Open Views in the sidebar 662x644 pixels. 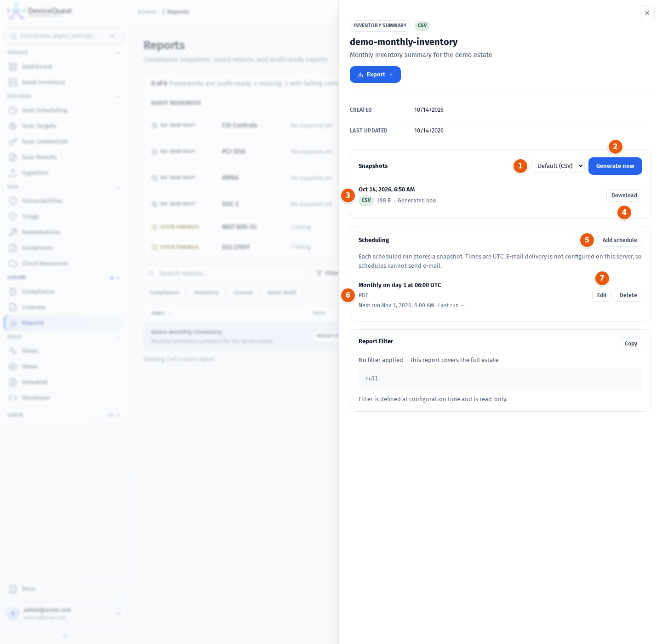(x=63, y=367)
